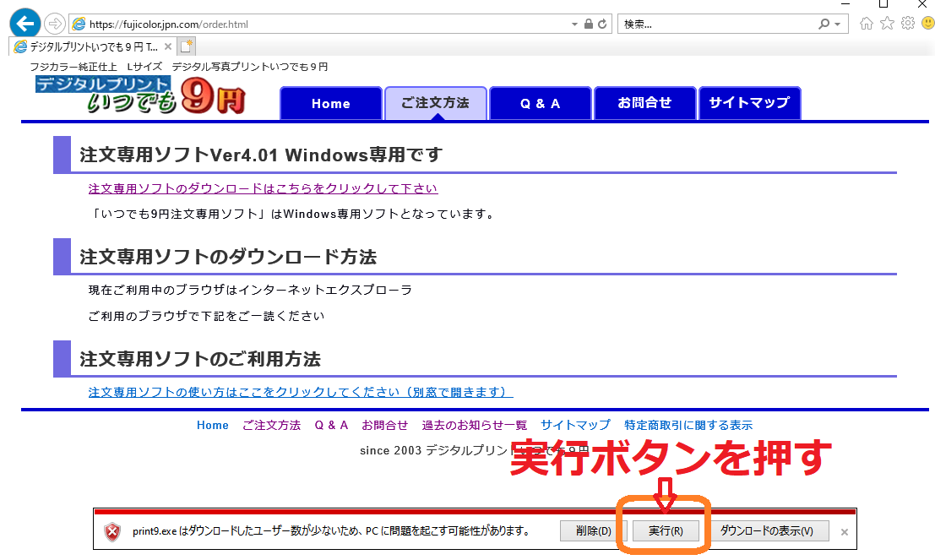
Task: Click the ダウンロードの表示(V) button
Action: [x=769, y=531]
